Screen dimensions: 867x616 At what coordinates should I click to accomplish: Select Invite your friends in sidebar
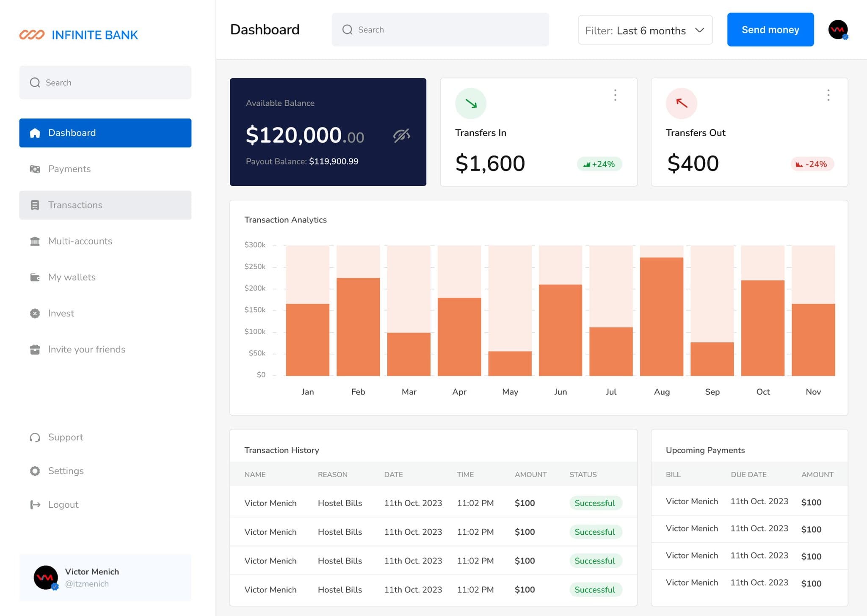(x=86, y=349)
